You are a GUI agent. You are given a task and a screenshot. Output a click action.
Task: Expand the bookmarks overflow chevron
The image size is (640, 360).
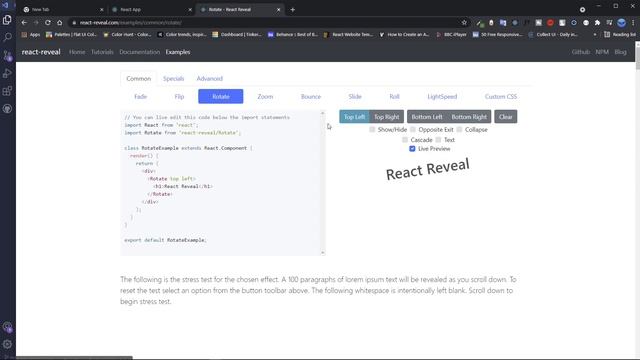(x=595, y=35)
